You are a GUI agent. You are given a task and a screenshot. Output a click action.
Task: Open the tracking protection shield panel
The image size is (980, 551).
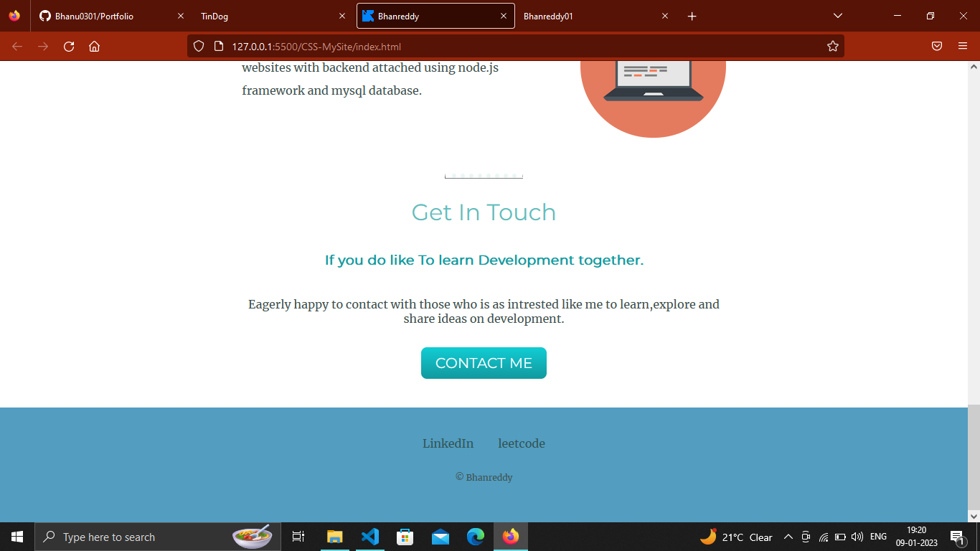(198, 46)
